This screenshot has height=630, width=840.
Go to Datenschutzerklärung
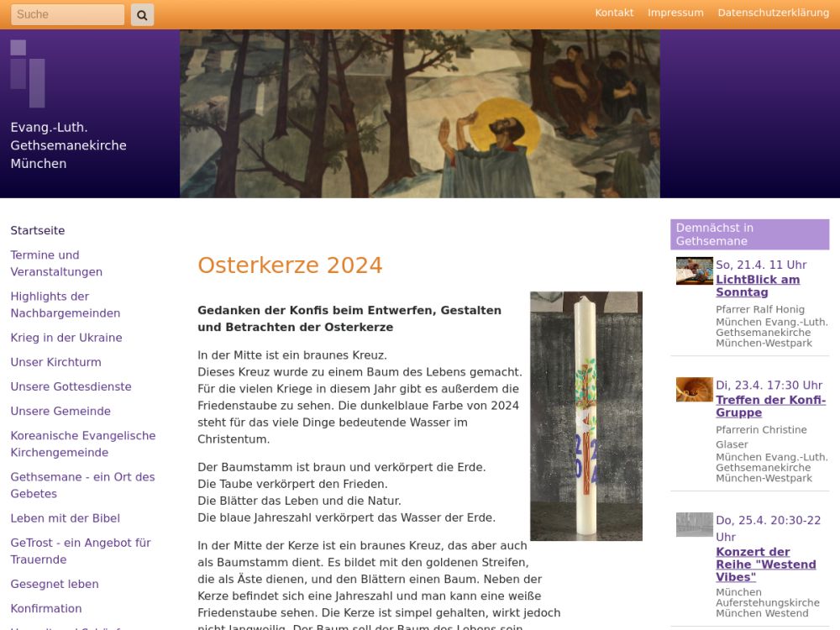point(773,13)
